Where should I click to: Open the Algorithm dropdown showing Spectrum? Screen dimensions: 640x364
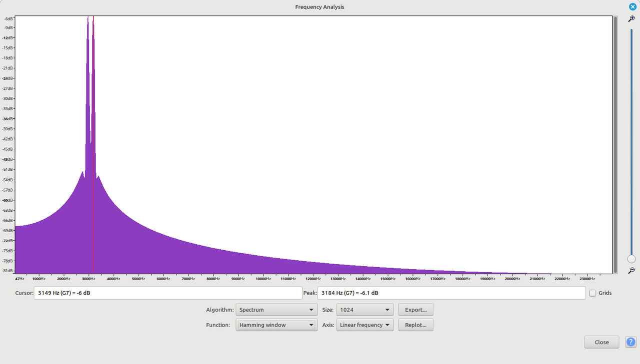click(x=276, y=310)
